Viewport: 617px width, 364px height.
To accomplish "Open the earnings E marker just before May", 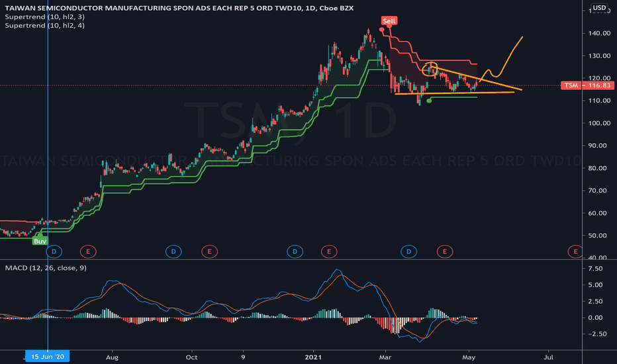I will [445, 251].
